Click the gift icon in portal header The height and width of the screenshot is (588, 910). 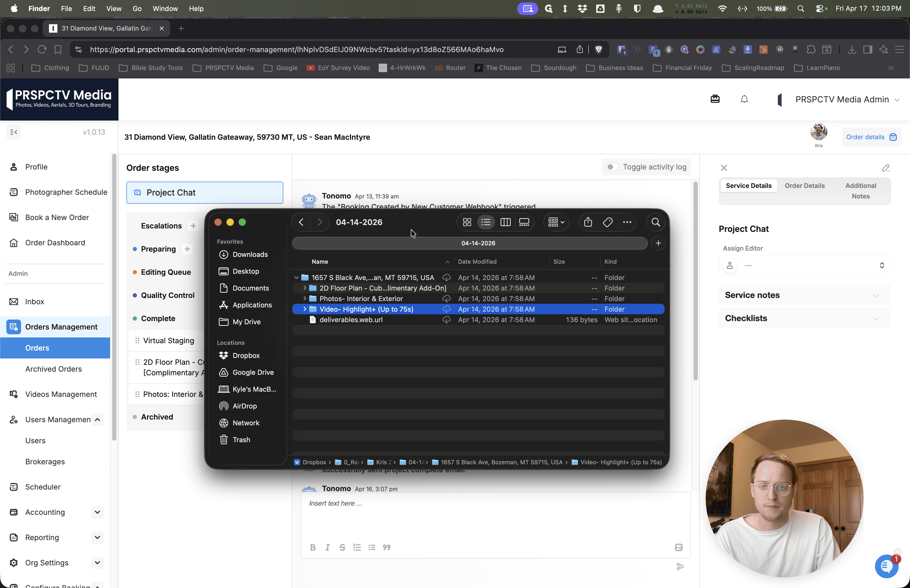tap(715, 99)
